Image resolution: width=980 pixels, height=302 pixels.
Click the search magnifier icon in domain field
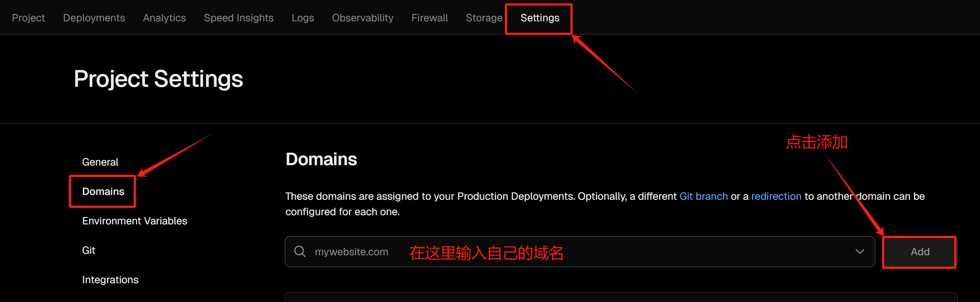coord(300,252)
